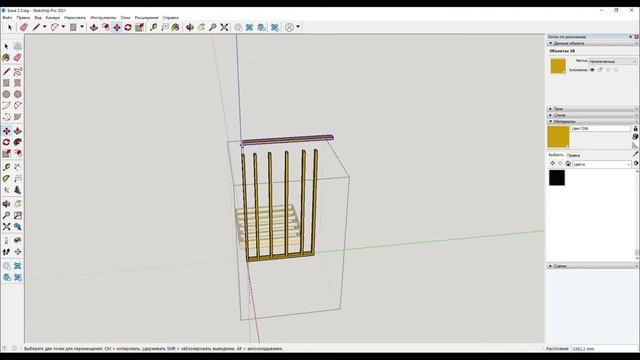Open the Камера menu
This screenshot has height=360, width=640.
(53, 18)
